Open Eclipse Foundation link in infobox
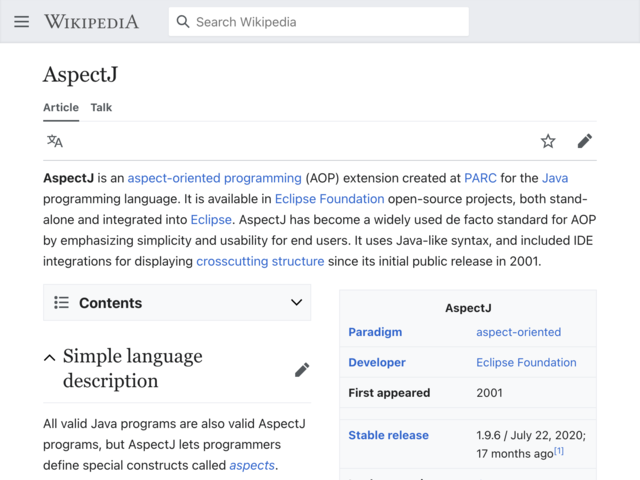 526,362
